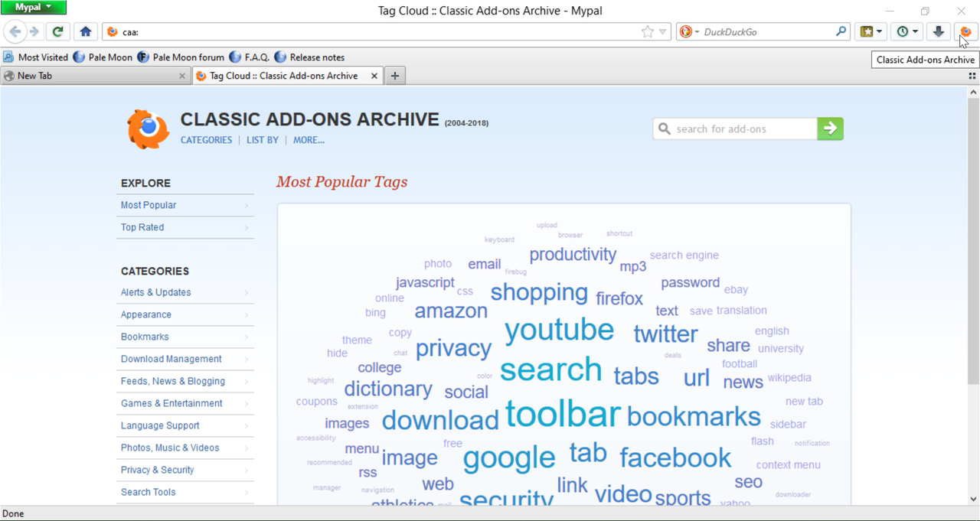Browse the Photos, Music & Videos category
The width and height of the screenshot is (980, 521).
(x=185, y=448)
